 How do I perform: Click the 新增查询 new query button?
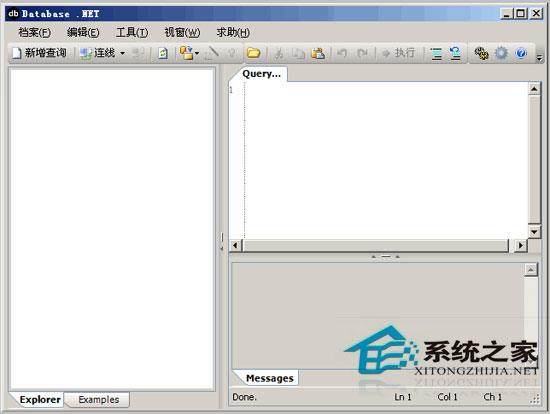pyautogui.click(x=39, y=53)
